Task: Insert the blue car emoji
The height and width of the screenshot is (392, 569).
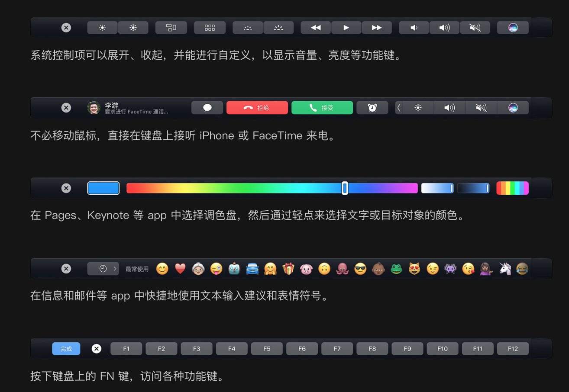Action: click(x=252, y=269)
